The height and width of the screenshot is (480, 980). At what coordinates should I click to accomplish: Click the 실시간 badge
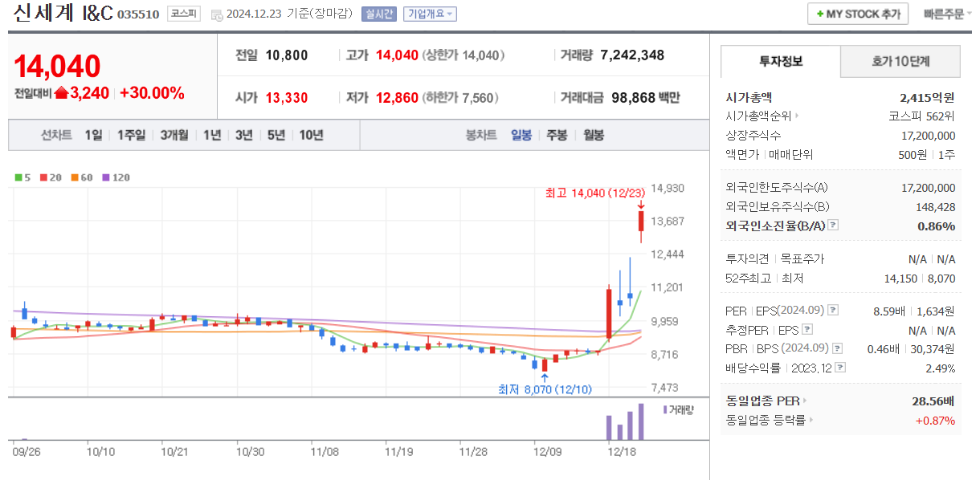(379, 14)
